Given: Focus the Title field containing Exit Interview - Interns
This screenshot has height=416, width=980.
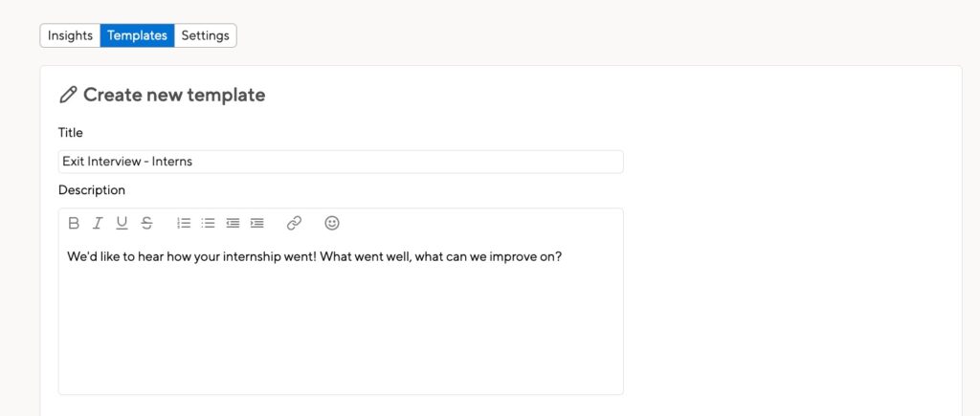Looking at the screenshot, I should (341, 162).
